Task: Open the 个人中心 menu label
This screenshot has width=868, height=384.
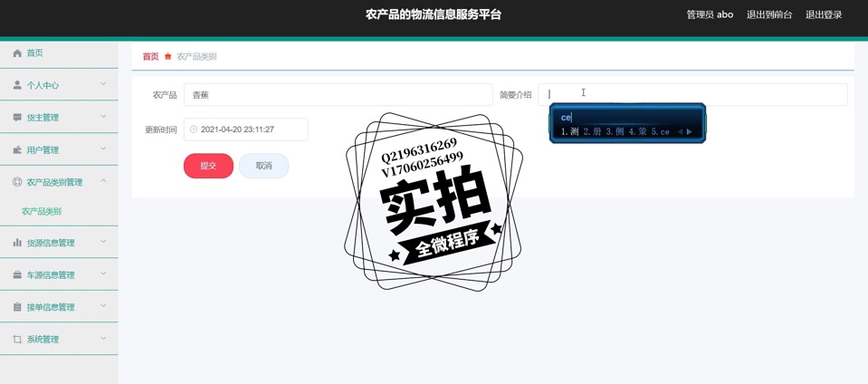Action: click(x=43, y=85)
